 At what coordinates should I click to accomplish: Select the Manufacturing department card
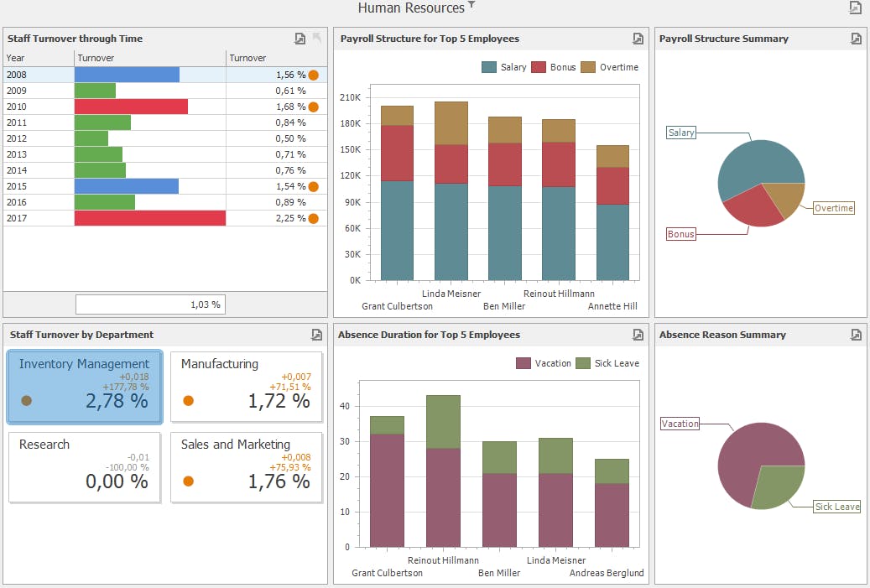pos(247,387)
